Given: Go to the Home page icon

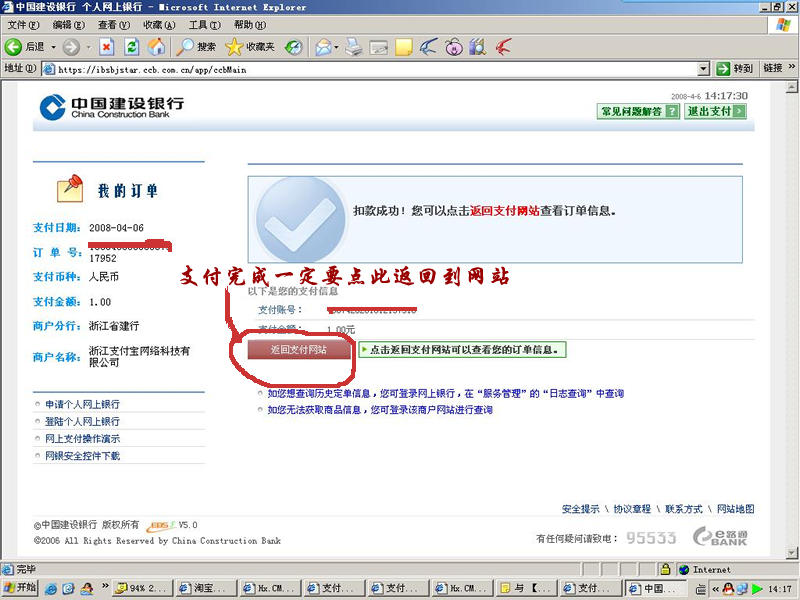Looking at the screenshot, I should pyautogui.click(x=157, y=47).
